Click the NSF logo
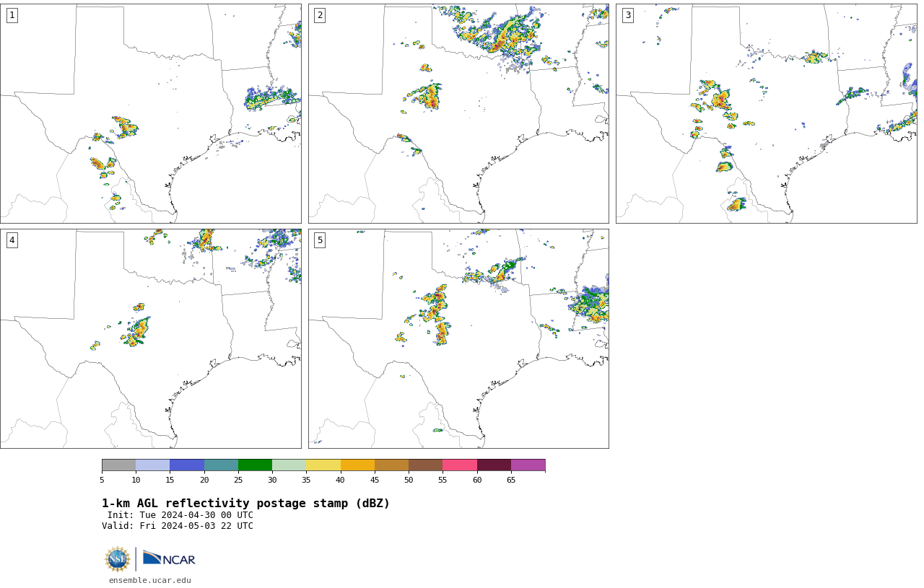 pos(118,559)
